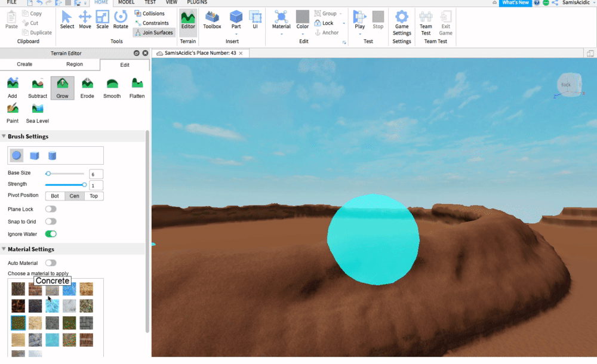Open the UI insert tool
This screenshot has height=364, width=597.
point(255,20)
